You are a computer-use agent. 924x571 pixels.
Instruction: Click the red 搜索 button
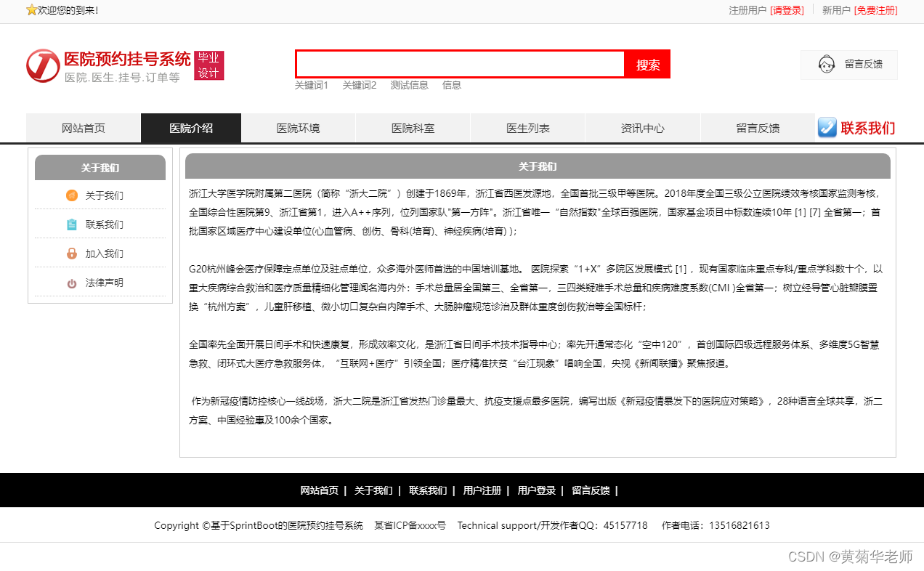coord(647,64)
